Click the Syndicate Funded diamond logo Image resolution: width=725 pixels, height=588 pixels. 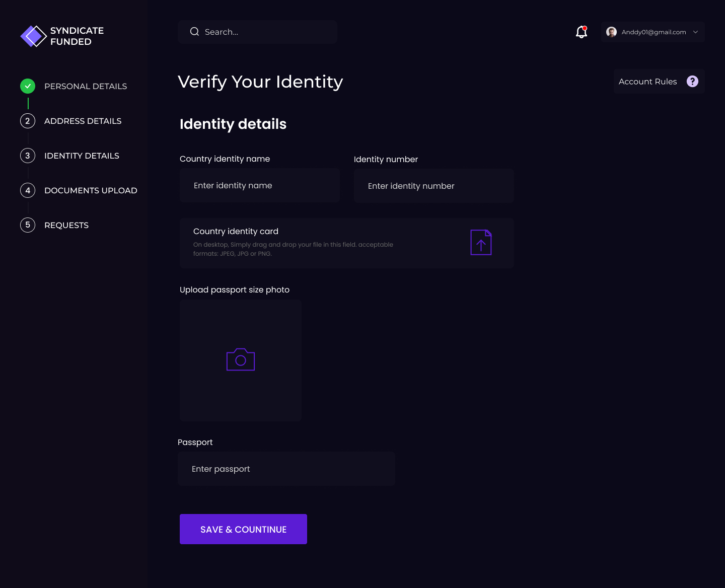33,36
